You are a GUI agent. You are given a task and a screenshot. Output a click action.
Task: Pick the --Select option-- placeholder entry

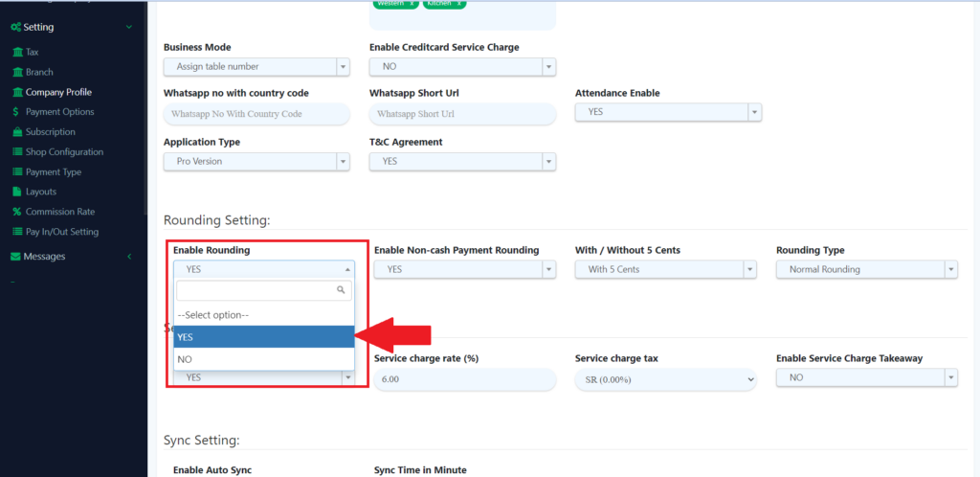point(263,315)
